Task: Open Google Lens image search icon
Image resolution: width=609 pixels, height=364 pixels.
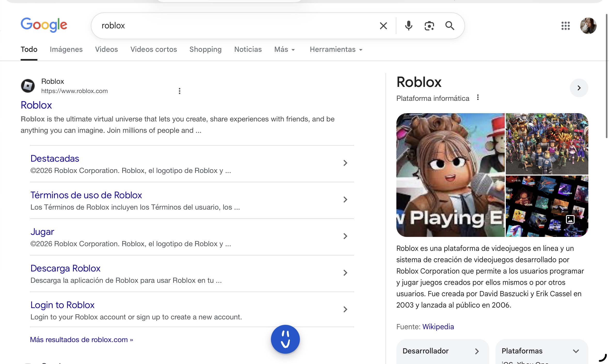Action: pos(429,26)
